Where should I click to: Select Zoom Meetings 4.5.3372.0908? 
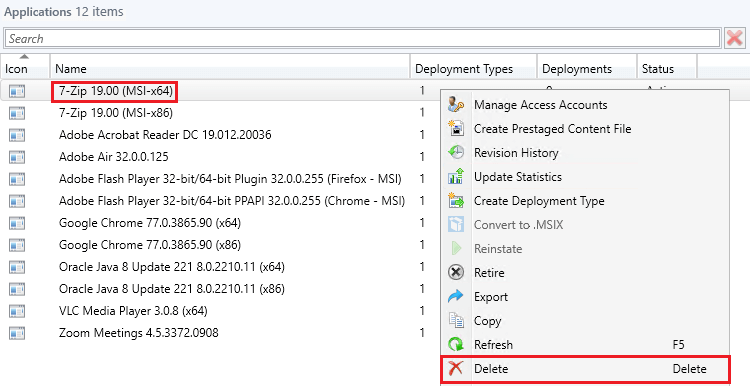click(x=139, y=333)
